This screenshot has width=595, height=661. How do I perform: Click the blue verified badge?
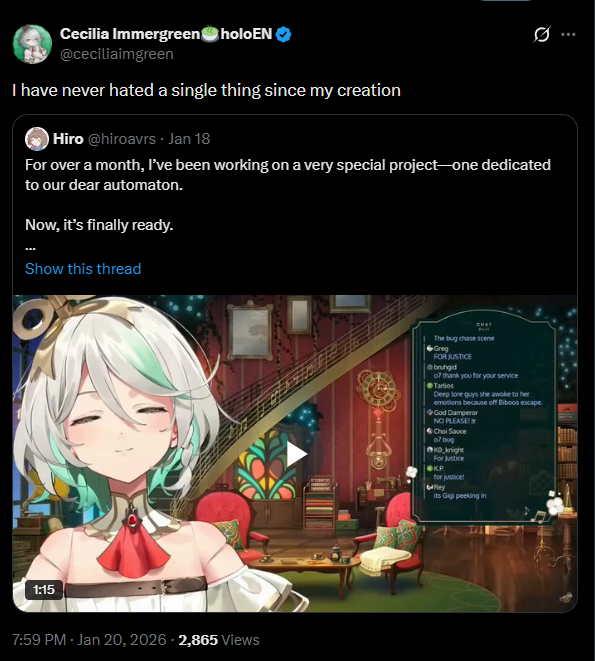tap(283, 34)
